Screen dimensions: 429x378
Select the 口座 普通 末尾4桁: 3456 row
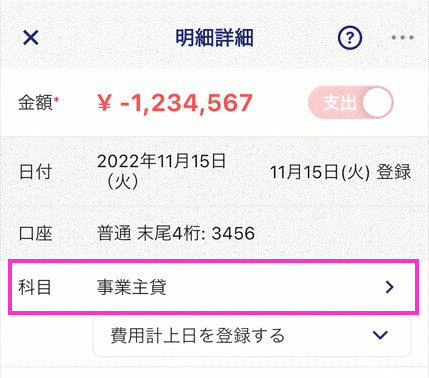(x=214, y=233)
